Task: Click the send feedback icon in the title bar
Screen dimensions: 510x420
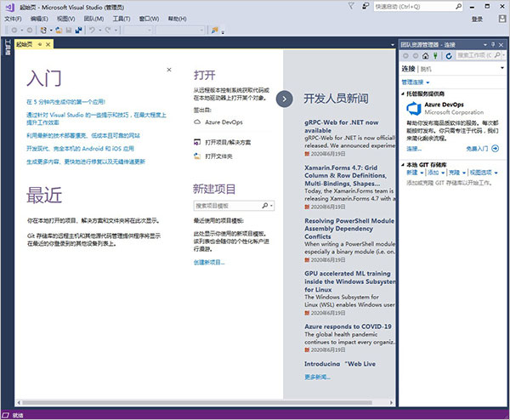Action: [365, 6]
